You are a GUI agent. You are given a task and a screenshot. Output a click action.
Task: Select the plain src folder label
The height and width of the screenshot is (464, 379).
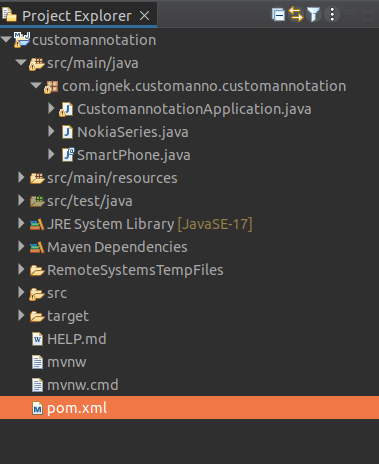(57, 294)
